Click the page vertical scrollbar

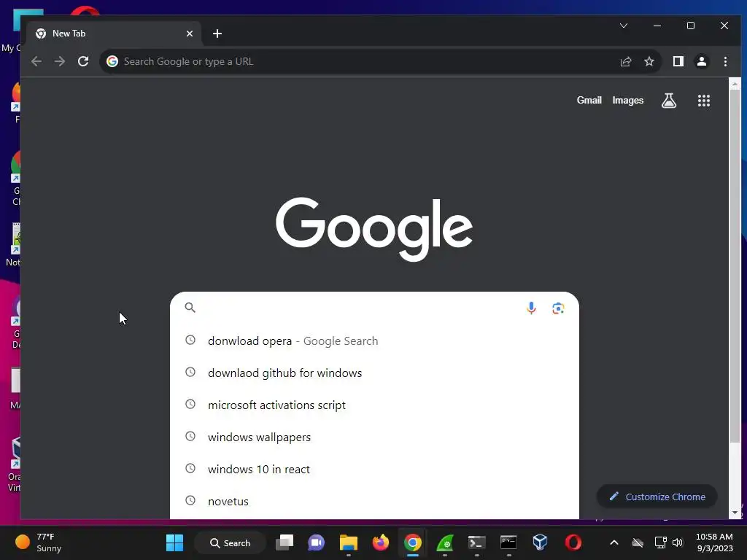[735, 267]
